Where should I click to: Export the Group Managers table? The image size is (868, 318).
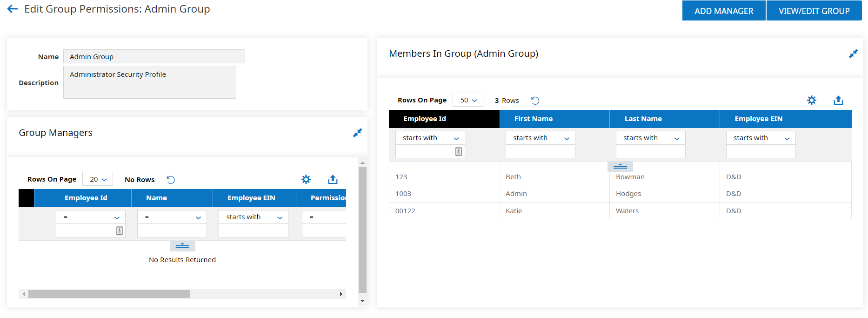click(333, 180)
